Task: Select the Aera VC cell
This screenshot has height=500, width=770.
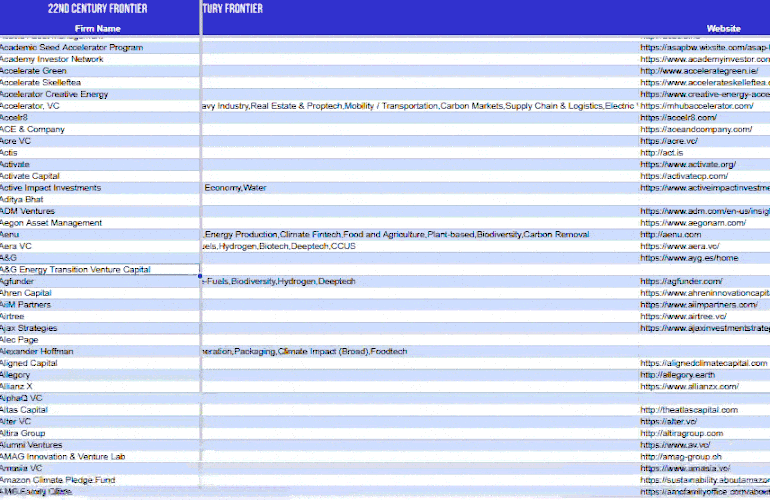Action: (100, 247)
